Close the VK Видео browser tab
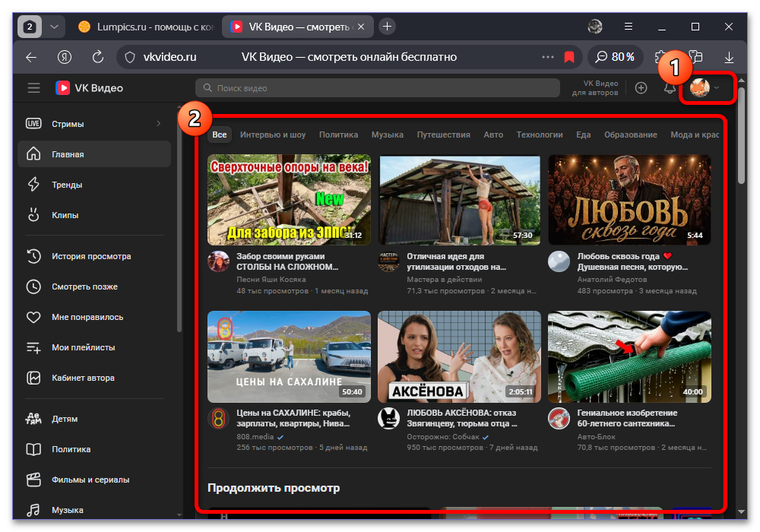 tap(360, 27)
